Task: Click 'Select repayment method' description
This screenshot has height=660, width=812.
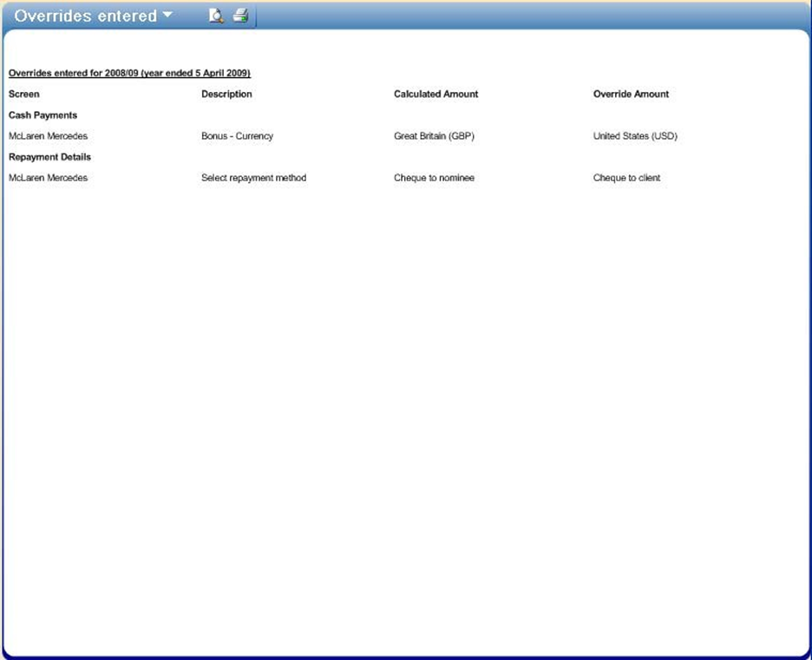Action: click(253, 178)
